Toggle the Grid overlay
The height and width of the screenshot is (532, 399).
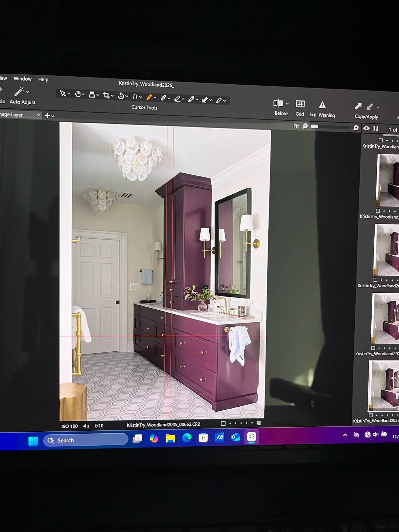300,104
